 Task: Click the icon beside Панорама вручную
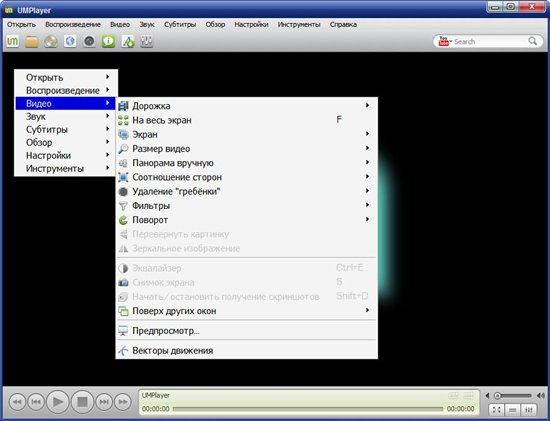pos(123,163)
